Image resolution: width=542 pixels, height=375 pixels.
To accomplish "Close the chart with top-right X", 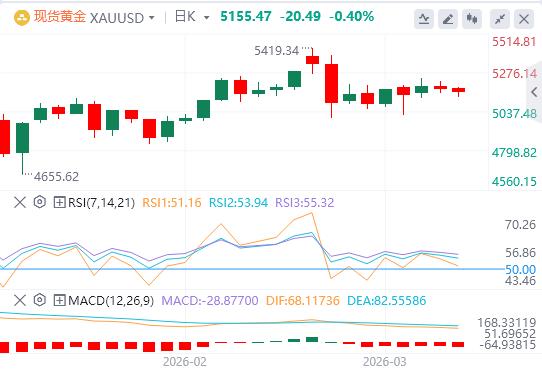I will point(524,18).
